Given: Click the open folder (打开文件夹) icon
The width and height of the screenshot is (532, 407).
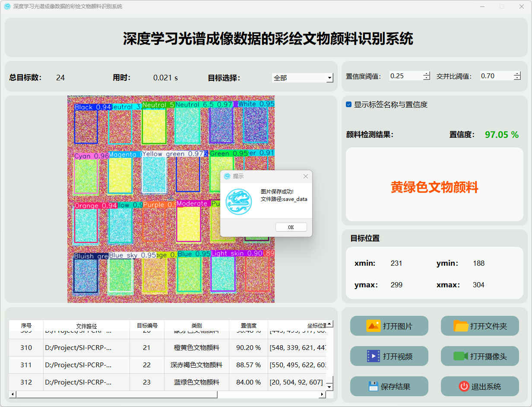Looking at the screenshot, I should [461, 326].
